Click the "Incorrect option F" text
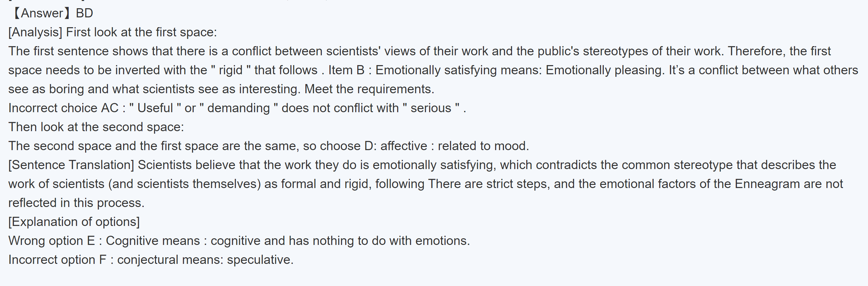Viewport: 868px width, 286px height. tap(57, 260)
